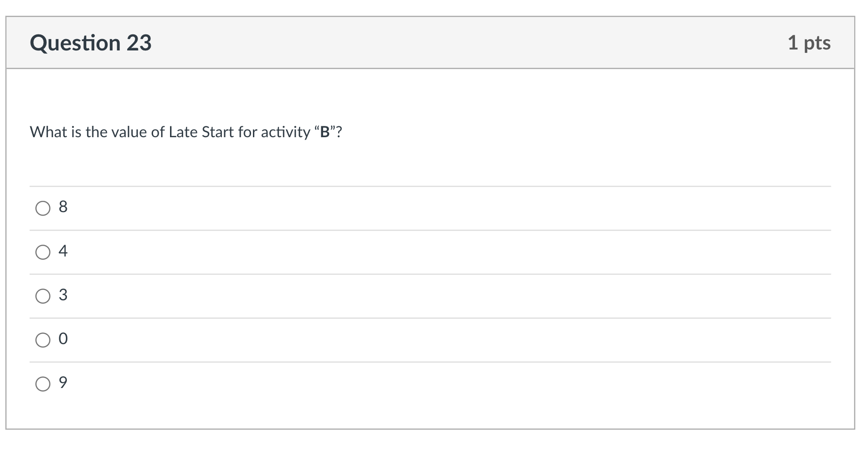Viewport: 868px width, 471px height.
Task: Select the radio button for answer 9
Action: (43, 383)
